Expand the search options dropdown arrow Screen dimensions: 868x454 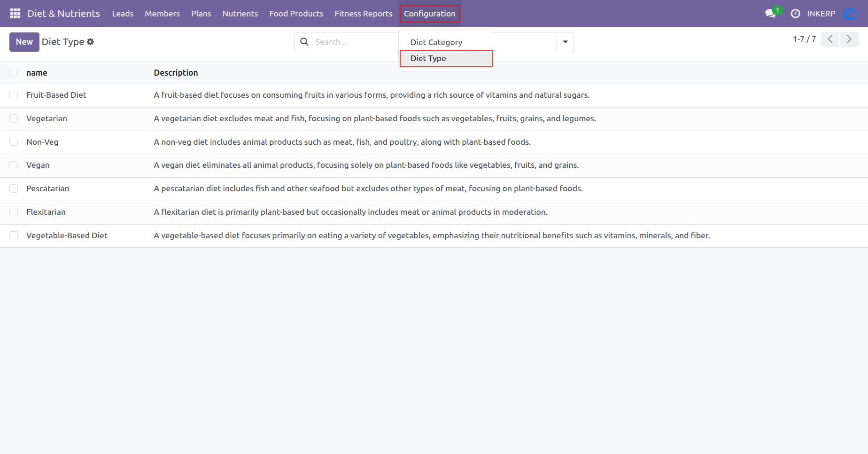click(x=565, y=42)
